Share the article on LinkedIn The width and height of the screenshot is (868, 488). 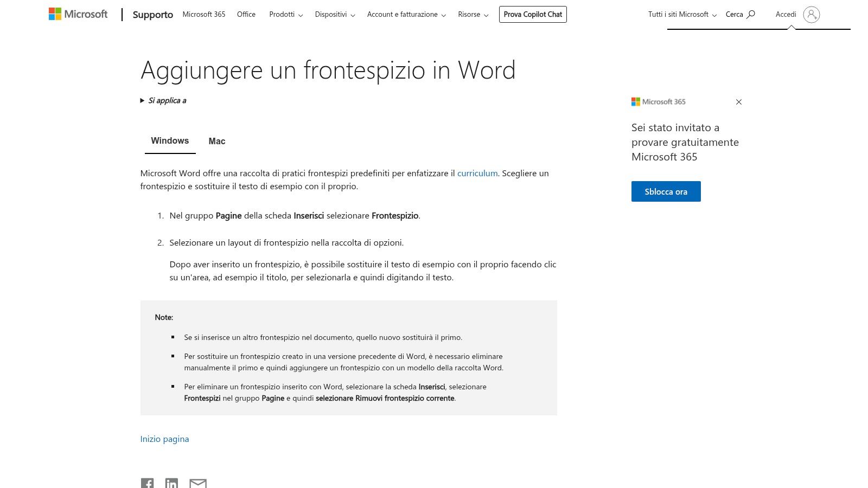[x=172, y=483]
